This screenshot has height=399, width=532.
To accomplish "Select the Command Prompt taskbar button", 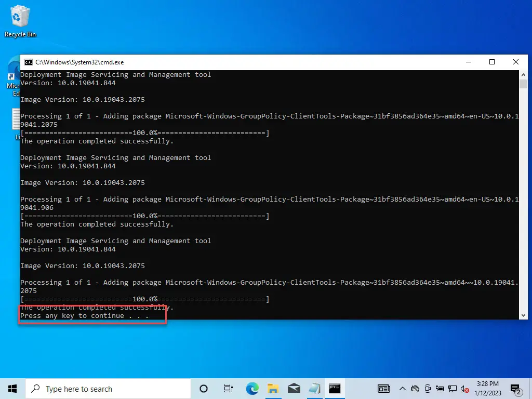I will point(335,389).
